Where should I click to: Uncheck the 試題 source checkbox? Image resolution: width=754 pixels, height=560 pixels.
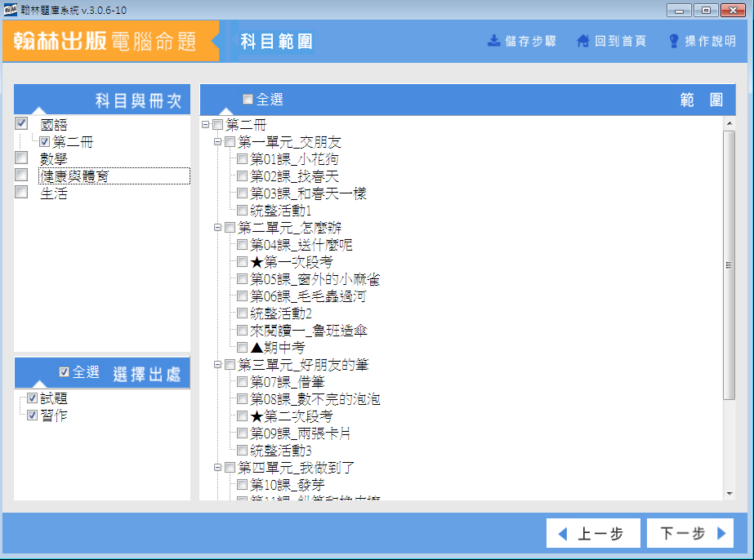click(x=32, y=398)
